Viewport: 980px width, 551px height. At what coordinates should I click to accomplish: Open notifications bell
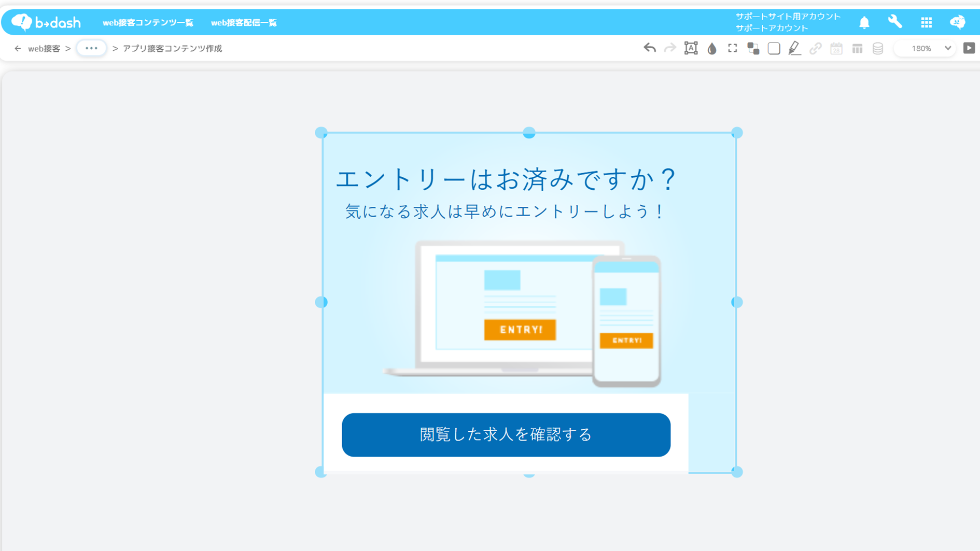coord(864,22)
